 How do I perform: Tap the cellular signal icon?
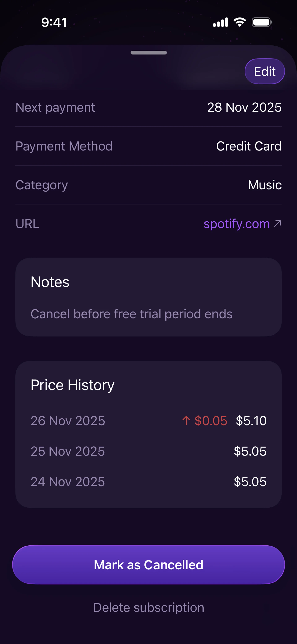coord(220,22)
